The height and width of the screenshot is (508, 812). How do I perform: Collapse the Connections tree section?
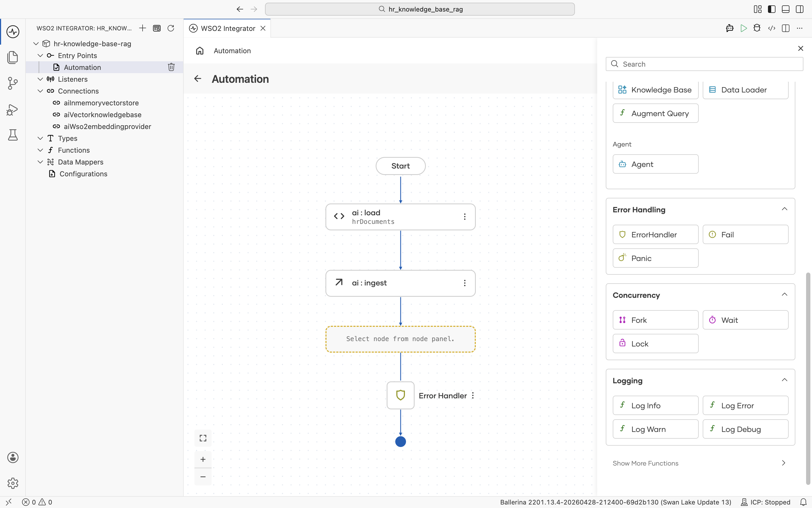(40, 91)
